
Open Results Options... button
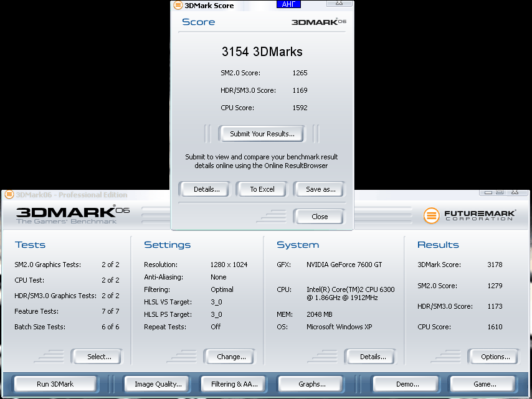[495, 357]
